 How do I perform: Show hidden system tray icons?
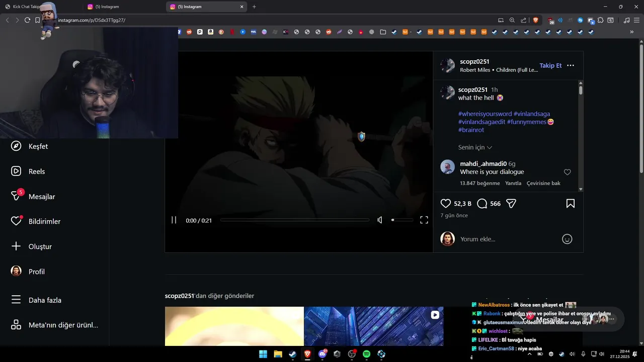pyautogui.click(x=529, y=354)
